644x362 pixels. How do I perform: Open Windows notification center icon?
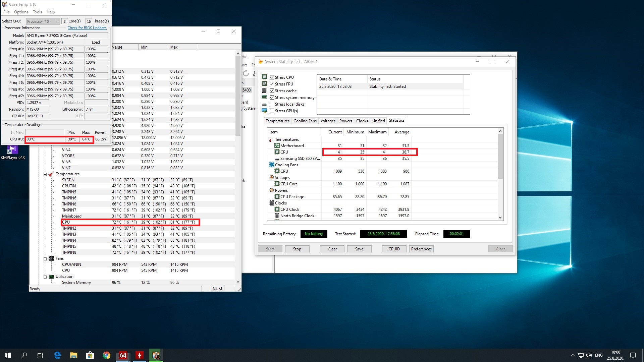(x=633, y=355)
